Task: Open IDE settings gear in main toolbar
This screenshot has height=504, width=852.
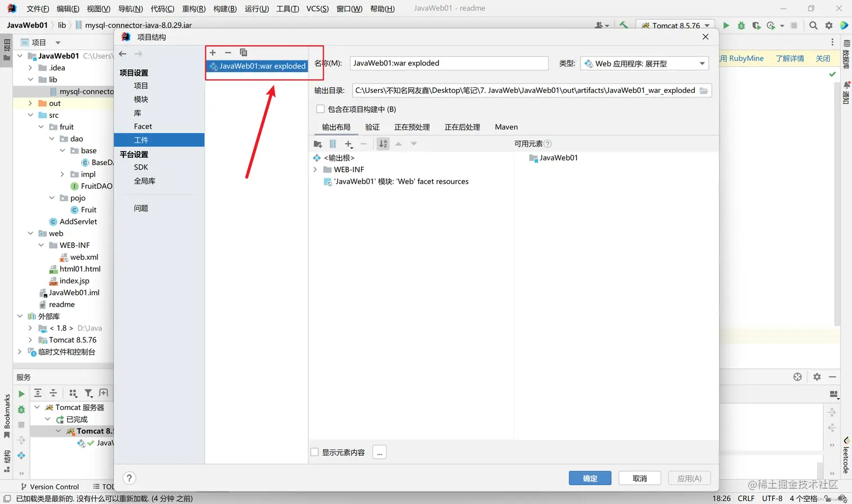Action: [x=829, y=25]
